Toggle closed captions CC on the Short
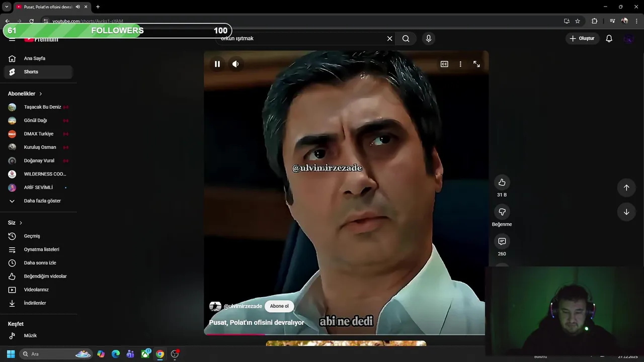The image size is (644, 362). coord(444,64)
